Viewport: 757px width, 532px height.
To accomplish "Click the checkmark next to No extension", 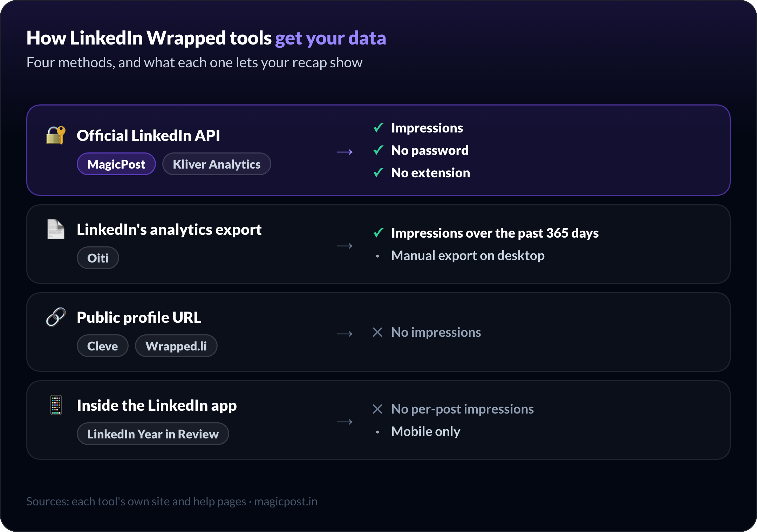I will click(378, 173).
